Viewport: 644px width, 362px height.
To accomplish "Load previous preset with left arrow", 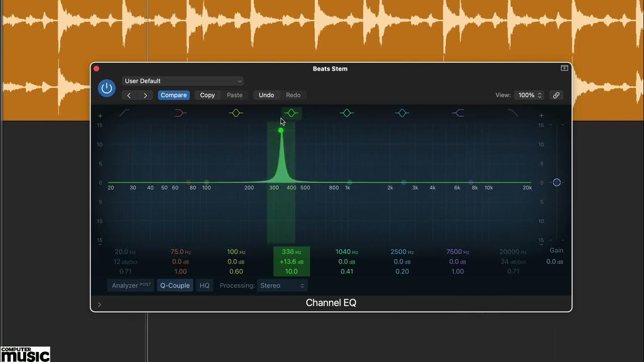I will point(129,95).
